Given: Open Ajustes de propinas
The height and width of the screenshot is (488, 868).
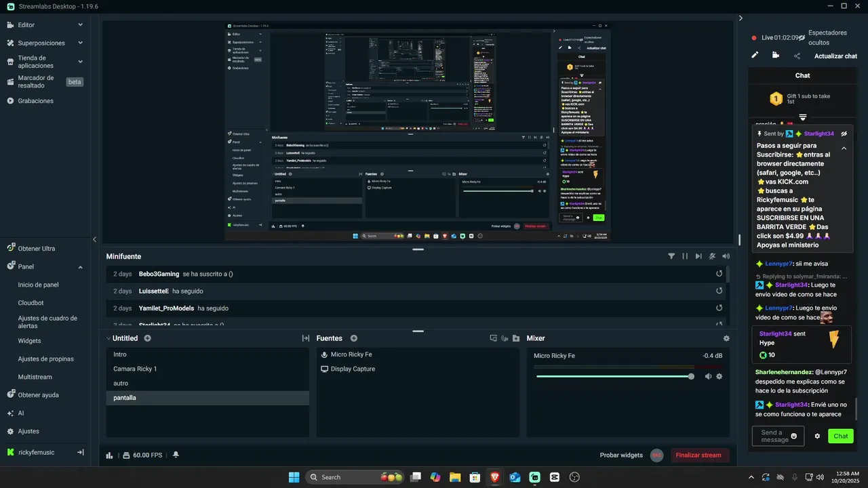Looking at the screenshot, I should (45, 359).
